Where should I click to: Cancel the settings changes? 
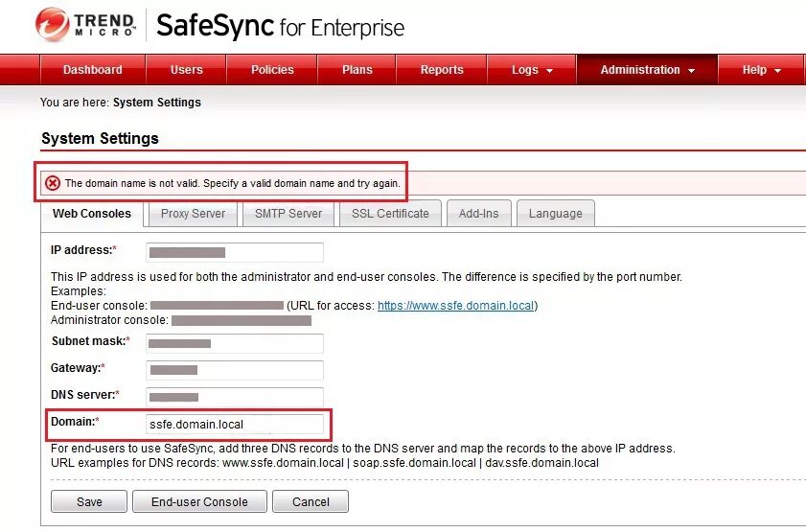(x=311, y=501)
